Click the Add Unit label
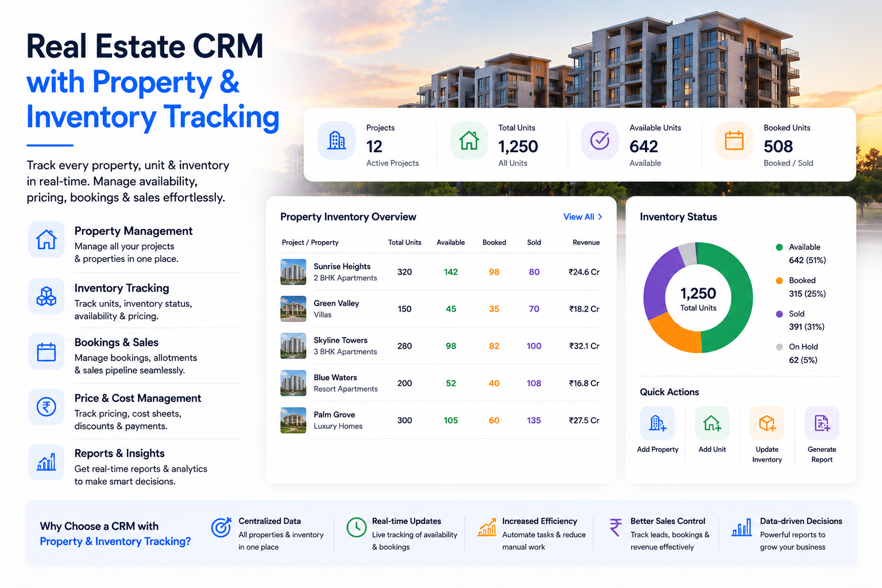The height and width of the screenshot is (588, 882). pyautogui.click(x=712, y=450)
